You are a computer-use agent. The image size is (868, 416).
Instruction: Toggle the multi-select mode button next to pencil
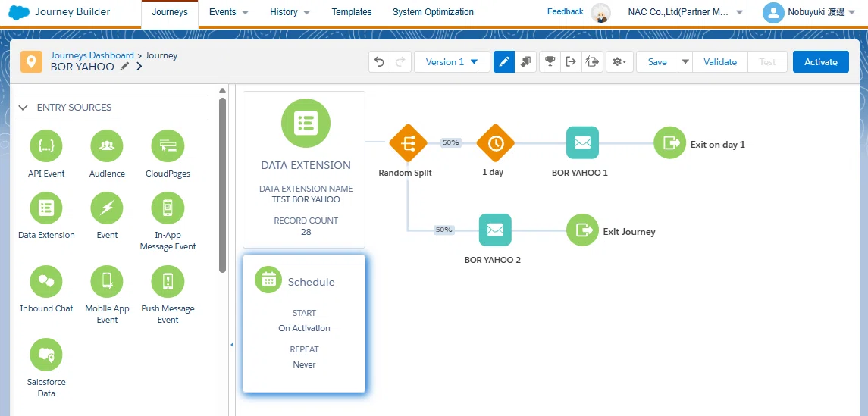click(x=525, y=62)
